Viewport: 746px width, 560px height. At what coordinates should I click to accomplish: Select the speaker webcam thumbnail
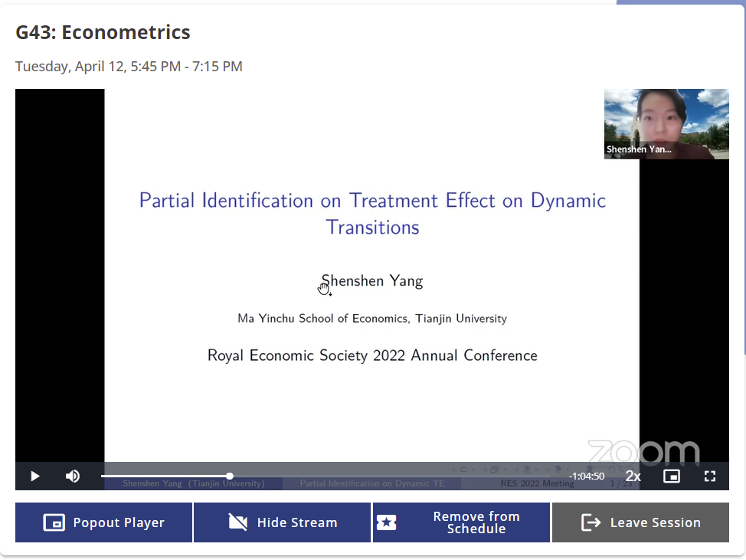666,124
